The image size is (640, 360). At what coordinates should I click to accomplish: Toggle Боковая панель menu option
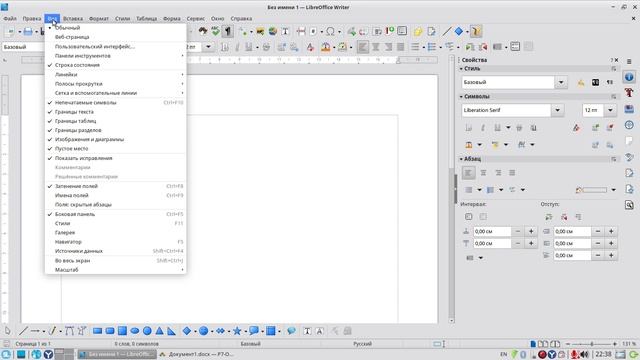116,214
